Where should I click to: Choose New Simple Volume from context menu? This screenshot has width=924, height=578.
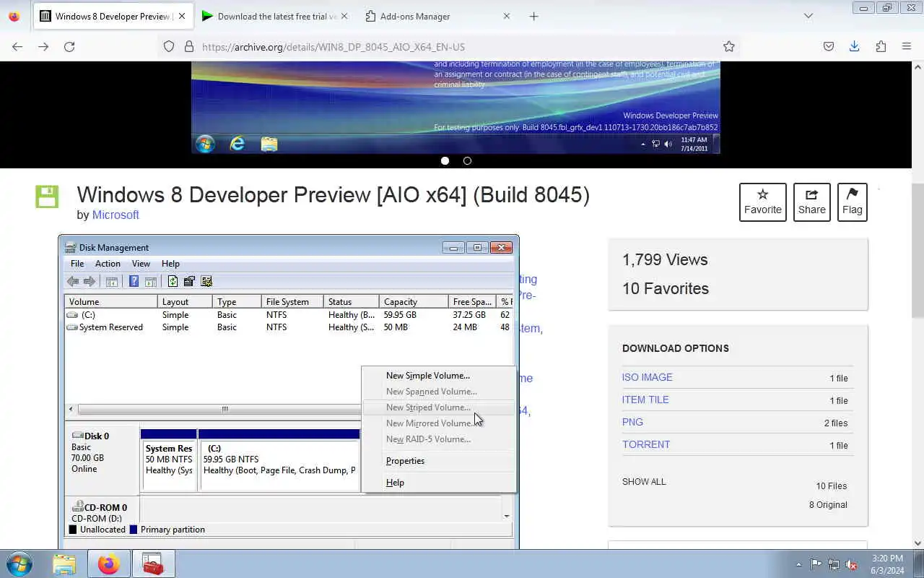coord(439,376)
